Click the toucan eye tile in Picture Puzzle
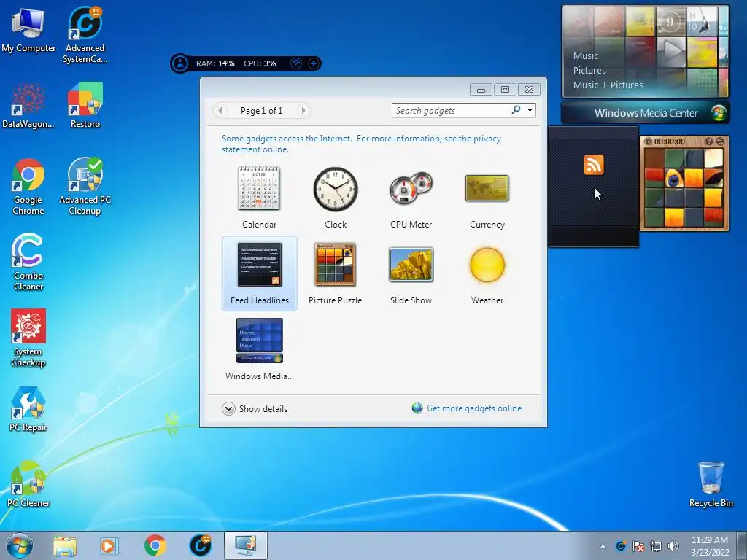747x560 pixels. click(x=674, y=179)
